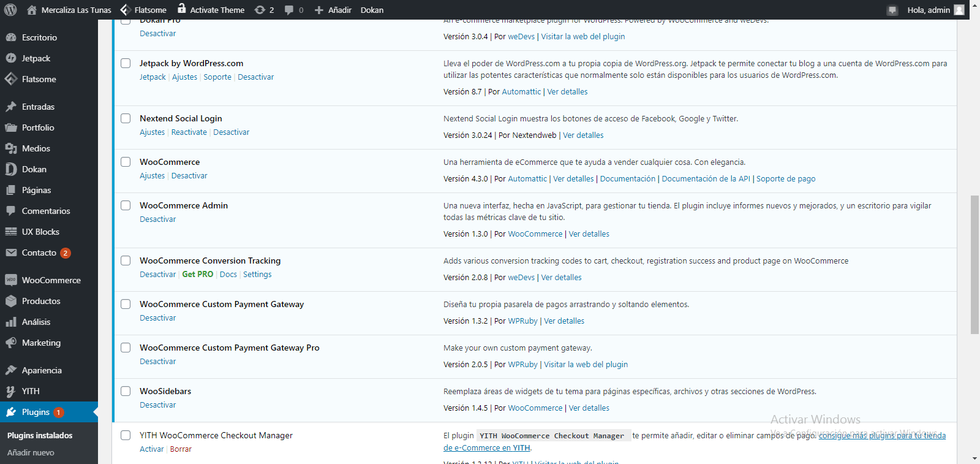Click the Medios media icon
Viewport: 980px width, 464px height.
[11, 148]
